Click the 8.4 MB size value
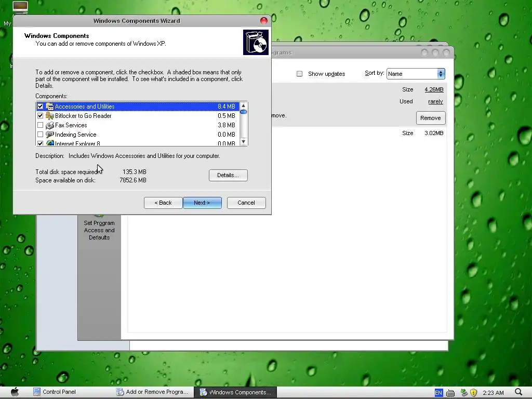Image resolution: width=532 pixels, height=399 pixels. coord(227,107)
